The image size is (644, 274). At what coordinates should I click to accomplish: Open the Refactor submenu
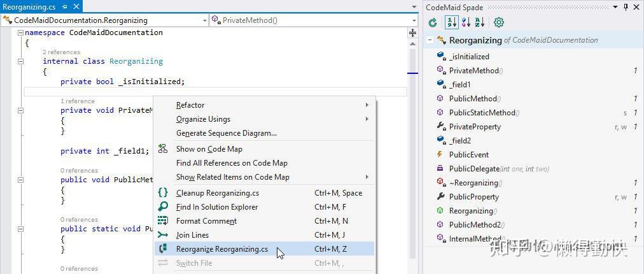point(265,105)
